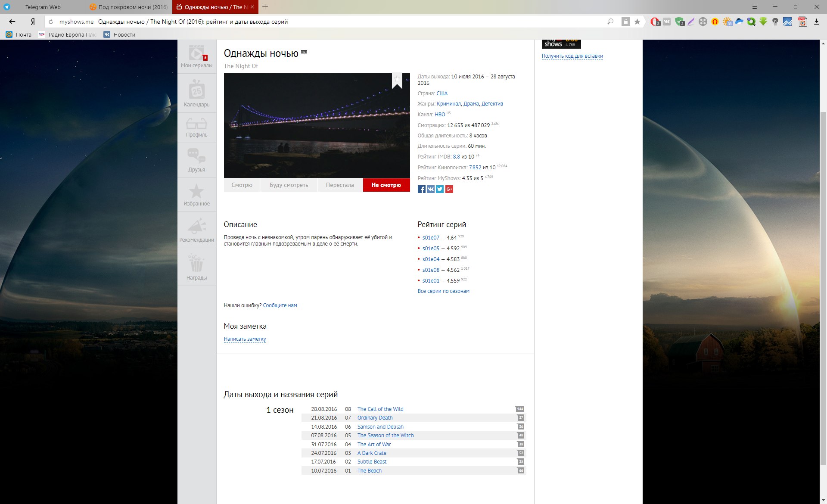Image resolution: width=827 pixels, height=504 pixels.
Task: Open the VK extension icon in the toolbar
Action: pos(667,22)
